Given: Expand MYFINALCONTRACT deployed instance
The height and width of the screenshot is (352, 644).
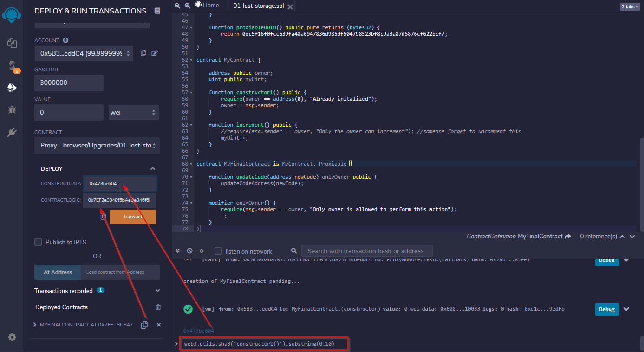Looking at the screenshot, I should pyautogui.click(x=35, y=325).
